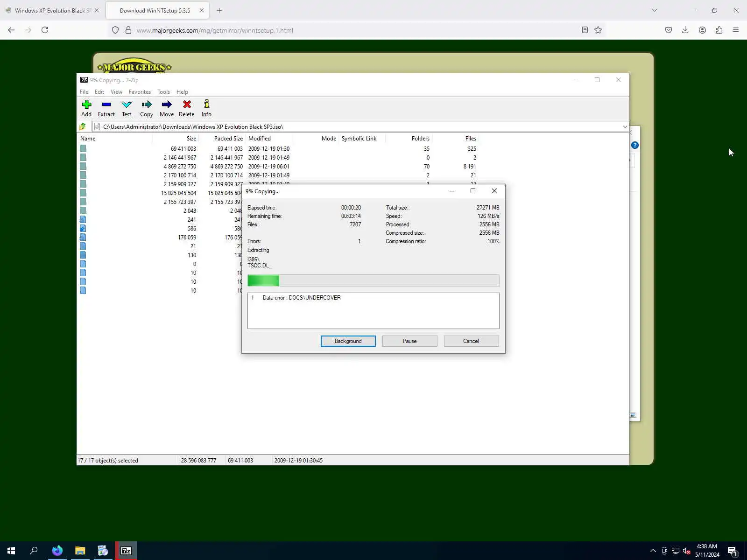Click the blue help icon behind 7-Zip
This screenshot has width=747, height=560.
[635, 145]
